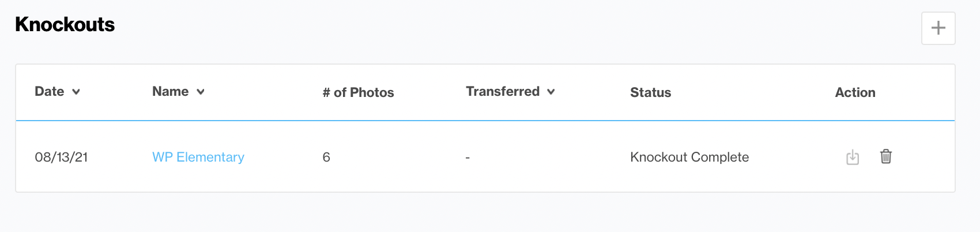Click the 08/13/21 date cell
The width and height of the screenshot is (980, 232).
pyautogui.click(x=61, y=157)
